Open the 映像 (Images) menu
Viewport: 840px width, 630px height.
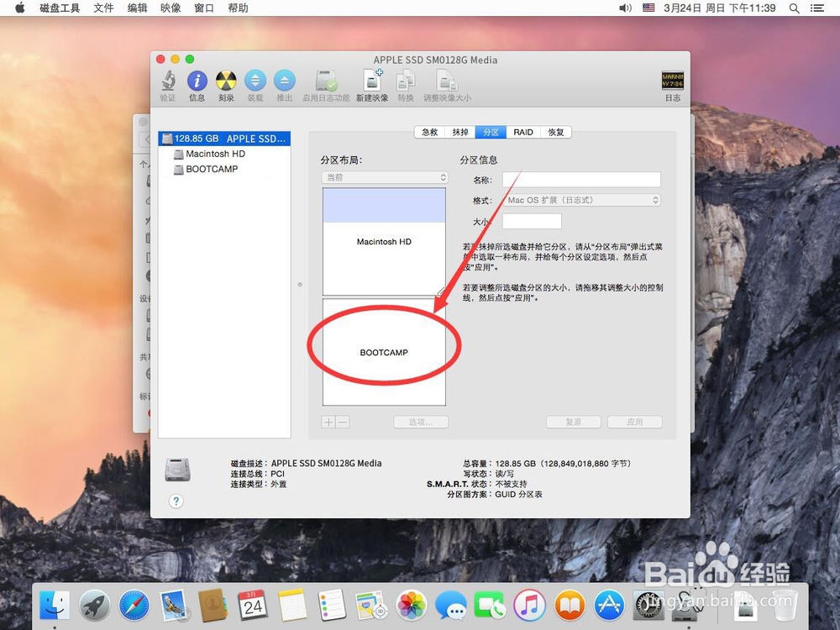tap(171, 8)
